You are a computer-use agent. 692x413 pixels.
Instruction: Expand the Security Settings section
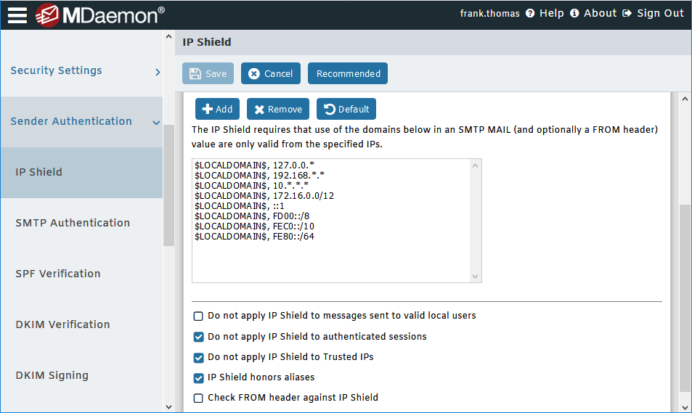(x=82, y=71)
